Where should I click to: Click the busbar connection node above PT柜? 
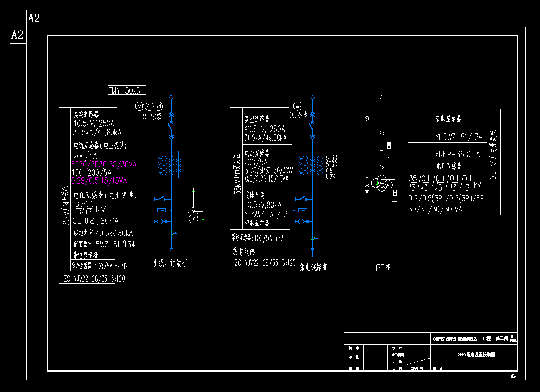382,97
